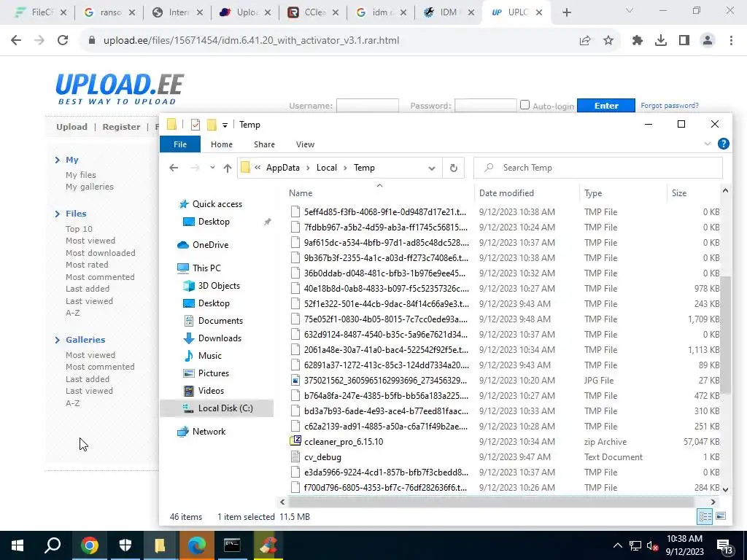Reload the Chrome page
747x560 pixels.
(x=63, y=41)
